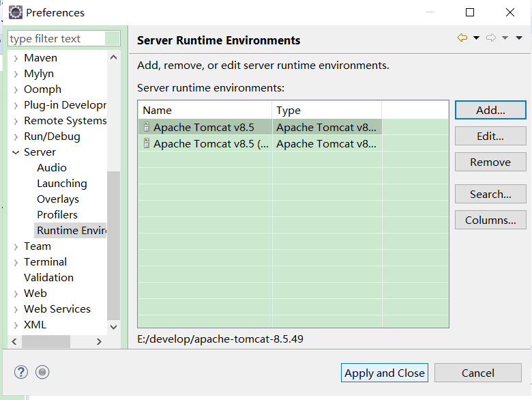
Task: Click server icon of second Apache Tomcat v8.5 (… row
Action: [146, 143]
